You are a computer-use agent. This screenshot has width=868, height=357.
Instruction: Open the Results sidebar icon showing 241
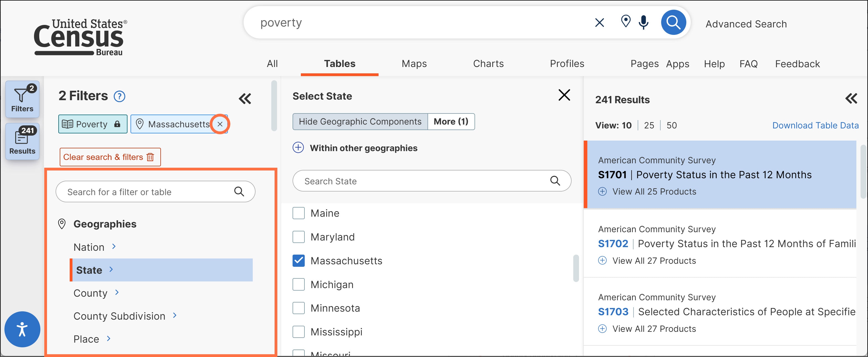(x=22, y=141)
